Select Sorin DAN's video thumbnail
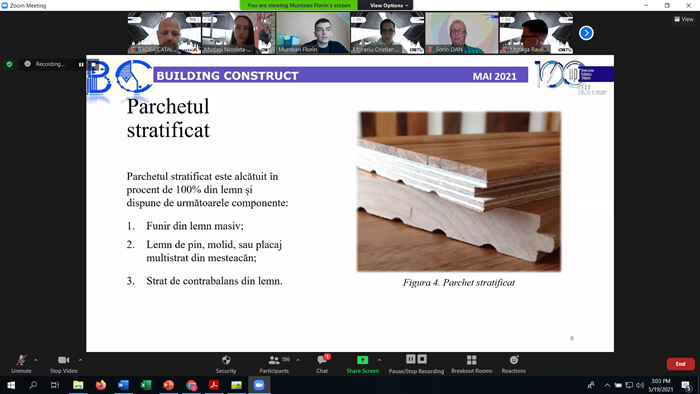This screenshot has height=394, width=700. click(x=462, y=33)
